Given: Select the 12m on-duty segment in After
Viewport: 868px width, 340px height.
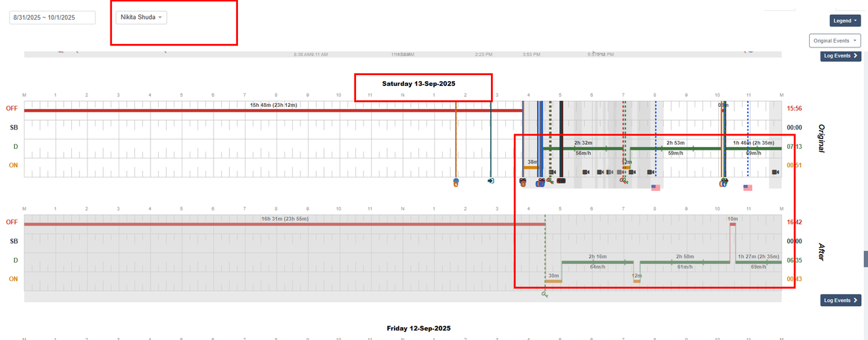Looking at the screenshot, I should tap(636, 280).
